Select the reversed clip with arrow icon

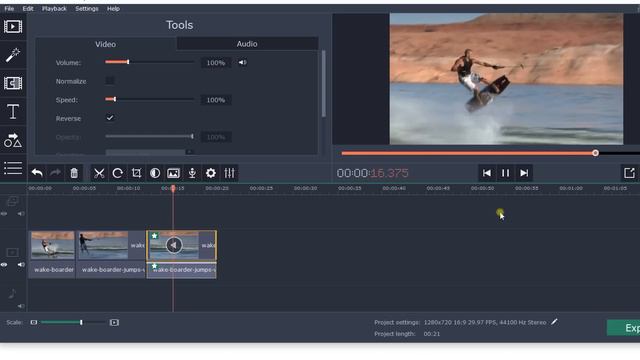click(x=182, y=245)
